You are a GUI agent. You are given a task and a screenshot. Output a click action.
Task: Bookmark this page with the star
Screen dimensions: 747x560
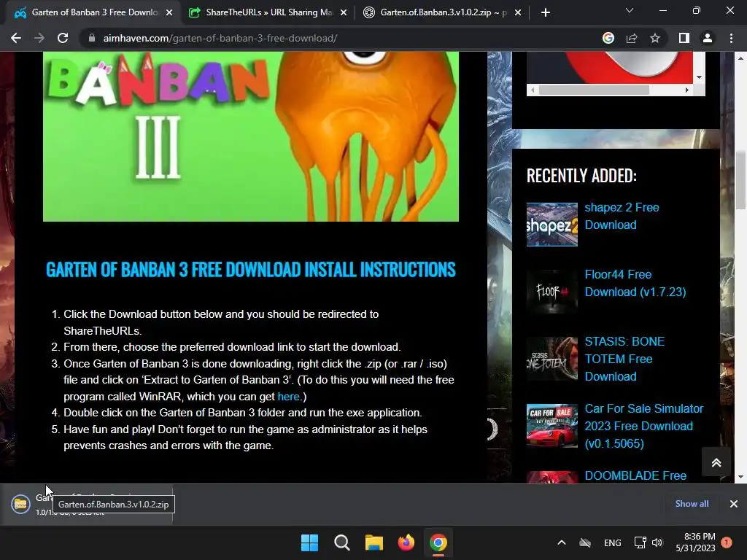655,38
